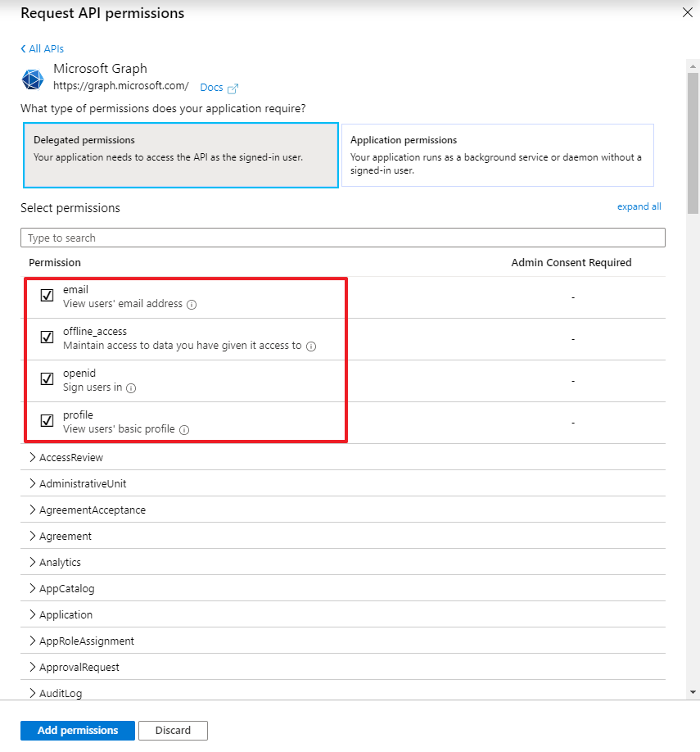
Task: Uncheck the openid permission checkbox
Action: point(47,379)
